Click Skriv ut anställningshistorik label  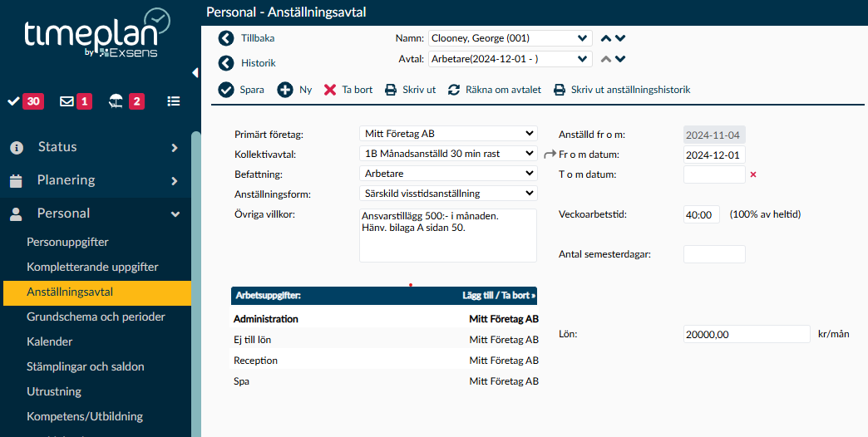click(x=630, y=90)
